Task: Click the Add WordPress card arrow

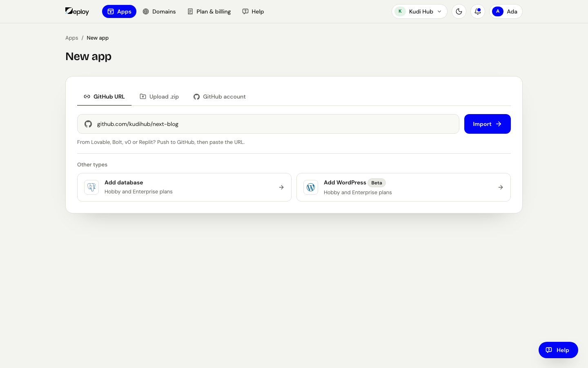Action: [x=501, y=187]
